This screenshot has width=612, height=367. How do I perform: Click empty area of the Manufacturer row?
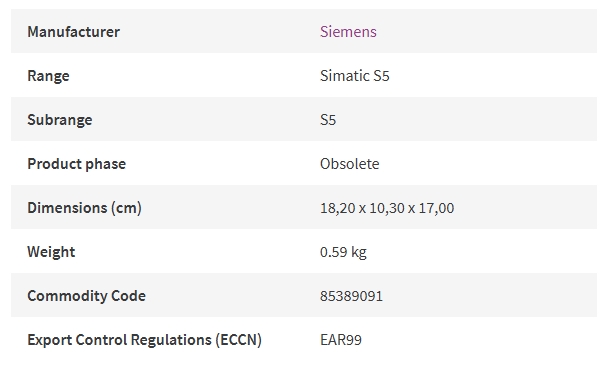[x=488, y=31]
